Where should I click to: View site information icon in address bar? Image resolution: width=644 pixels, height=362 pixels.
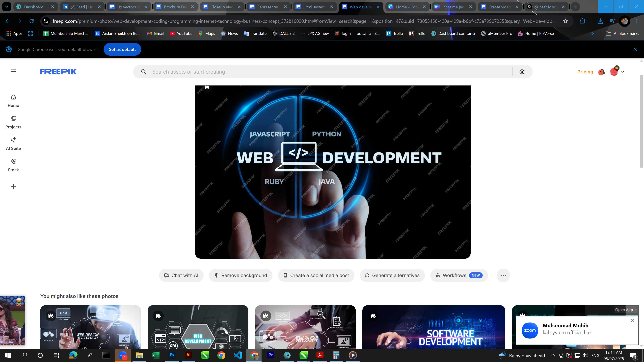point(46,21)
